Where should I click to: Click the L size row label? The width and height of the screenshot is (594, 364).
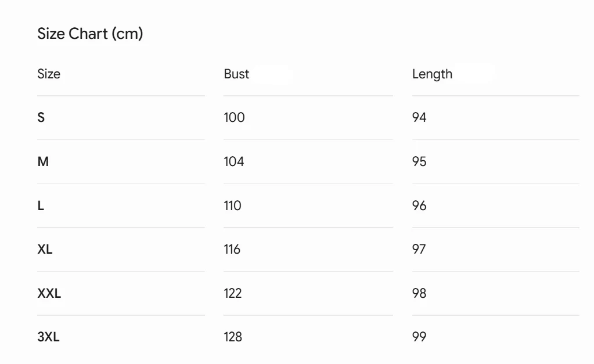41,206
